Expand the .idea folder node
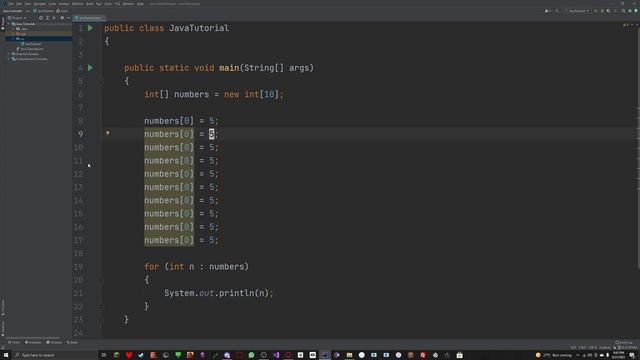Viewport: 640px width, 360px height. coord(13,29)
